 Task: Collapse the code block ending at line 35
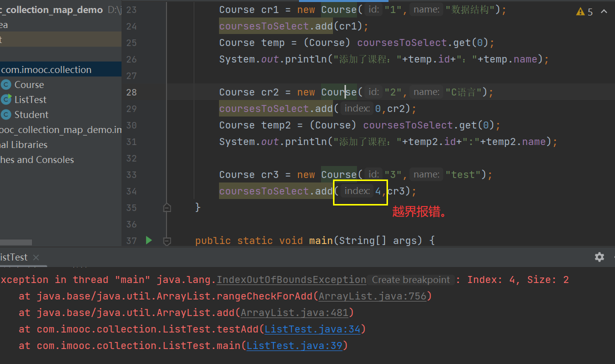[x=167, y=207]
